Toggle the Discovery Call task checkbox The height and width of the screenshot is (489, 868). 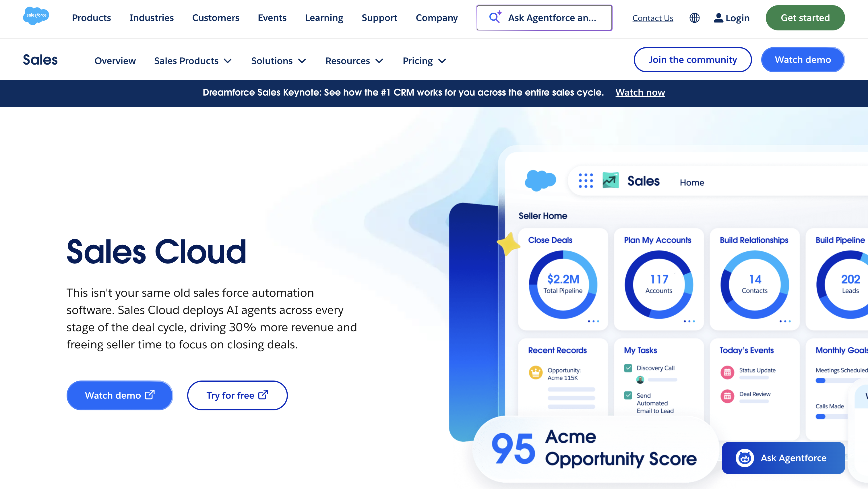click(628, 368)
